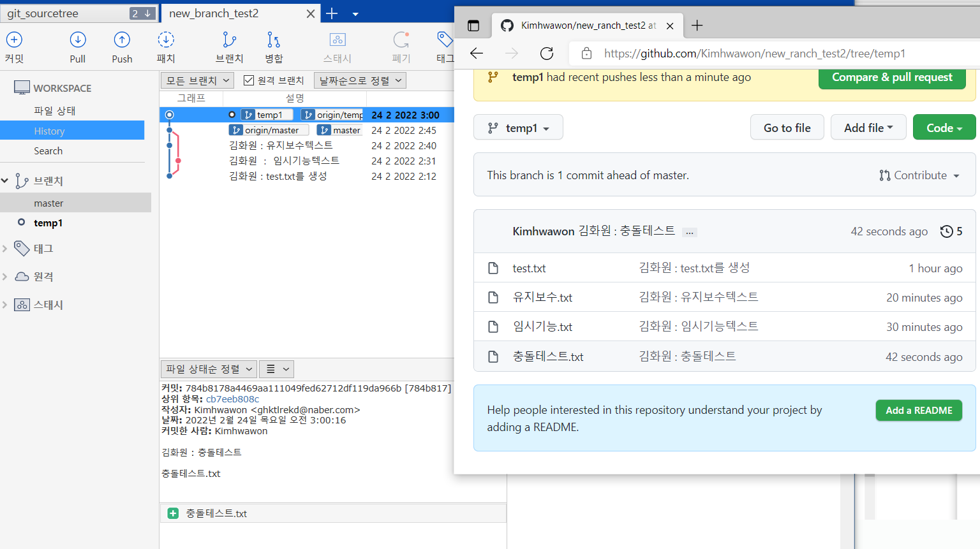This screenshot has height=549, width=980.
Task: Click the Add a README button
Action: click(919, 411)
